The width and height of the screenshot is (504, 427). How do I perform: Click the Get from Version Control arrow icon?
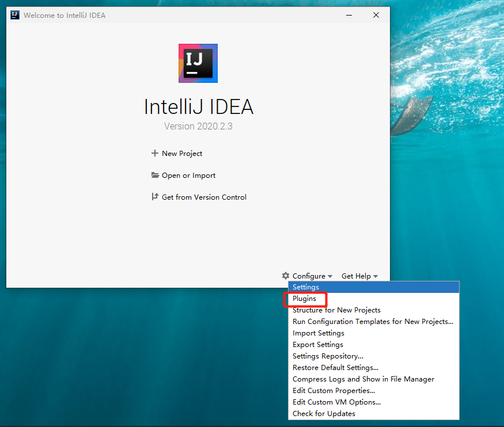click(x=155, y=196)
